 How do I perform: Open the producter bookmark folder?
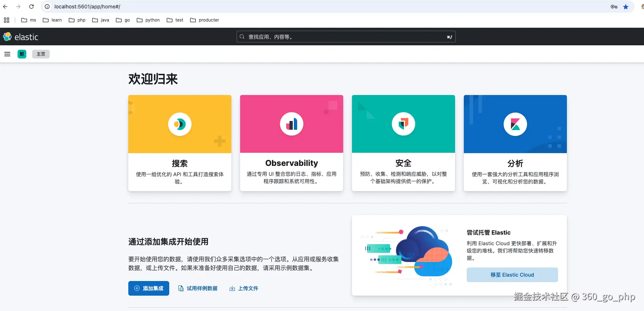[x=205, y=20]
